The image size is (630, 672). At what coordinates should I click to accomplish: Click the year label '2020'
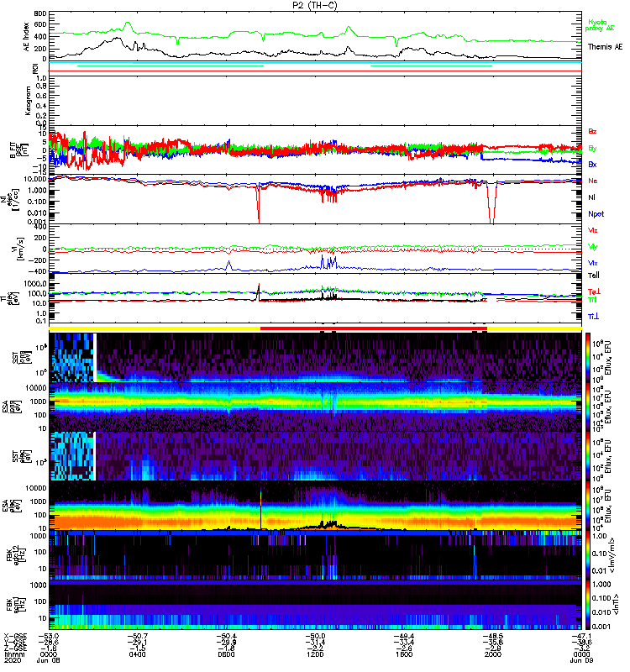click(x=13, y=660)
